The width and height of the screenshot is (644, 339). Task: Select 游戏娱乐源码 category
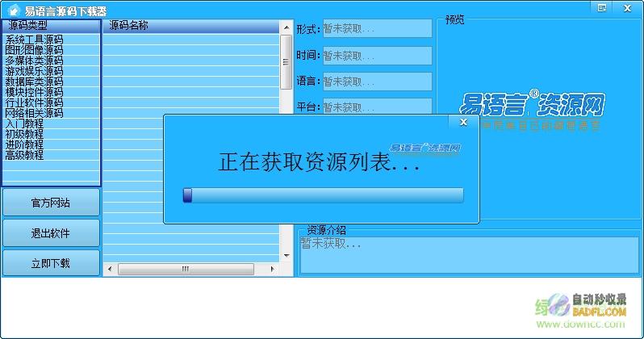click(34, 71)
